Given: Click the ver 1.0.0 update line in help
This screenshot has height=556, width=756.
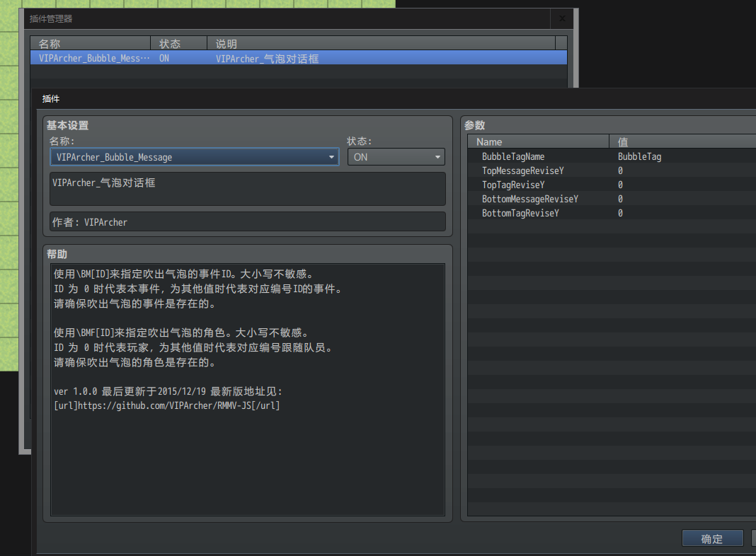Looking at the screenshot, I should [x=168, y=391].
